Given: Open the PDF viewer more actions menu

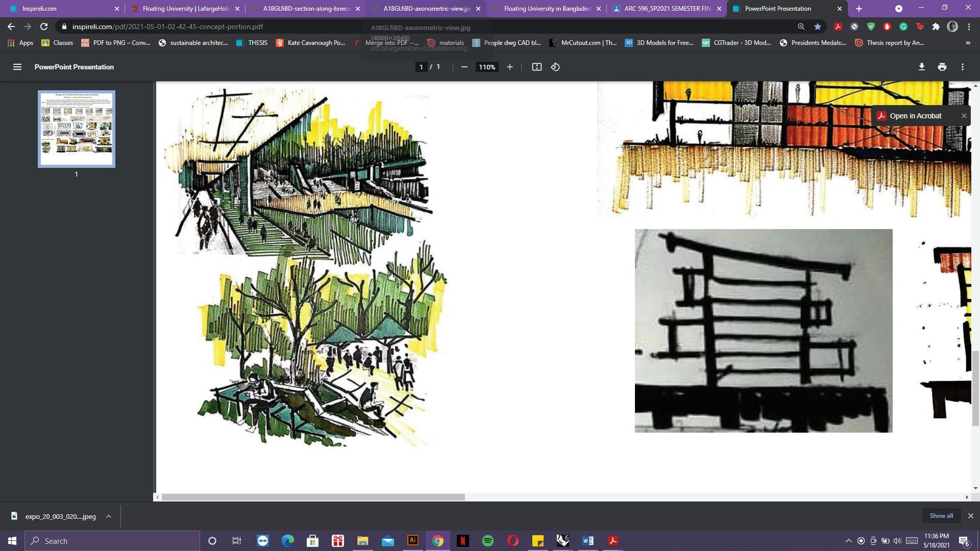Looking at the screenshot, I should [962, 67].
